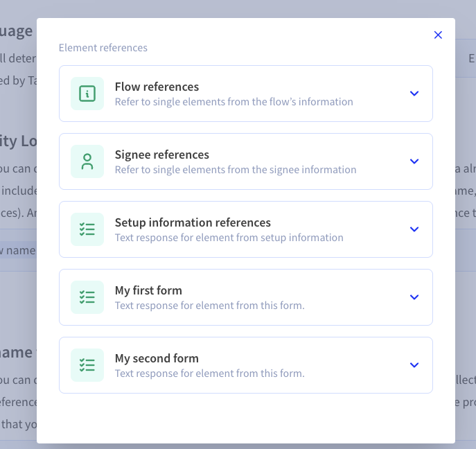Select the Setup information references title
Screen dimensions: 476x449
click(x=193, y=222)
